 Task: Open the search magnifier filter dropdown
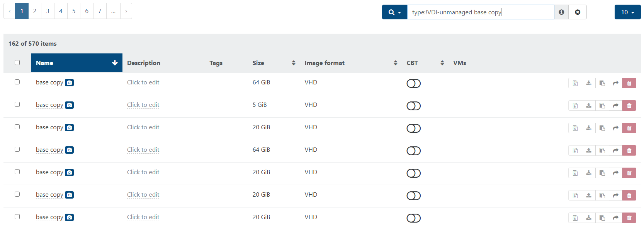click(394, 12)
